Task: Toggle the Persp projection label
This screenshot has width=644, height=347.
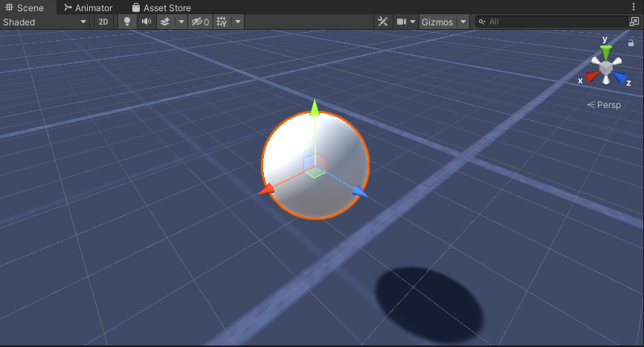Action: [605, 105]
